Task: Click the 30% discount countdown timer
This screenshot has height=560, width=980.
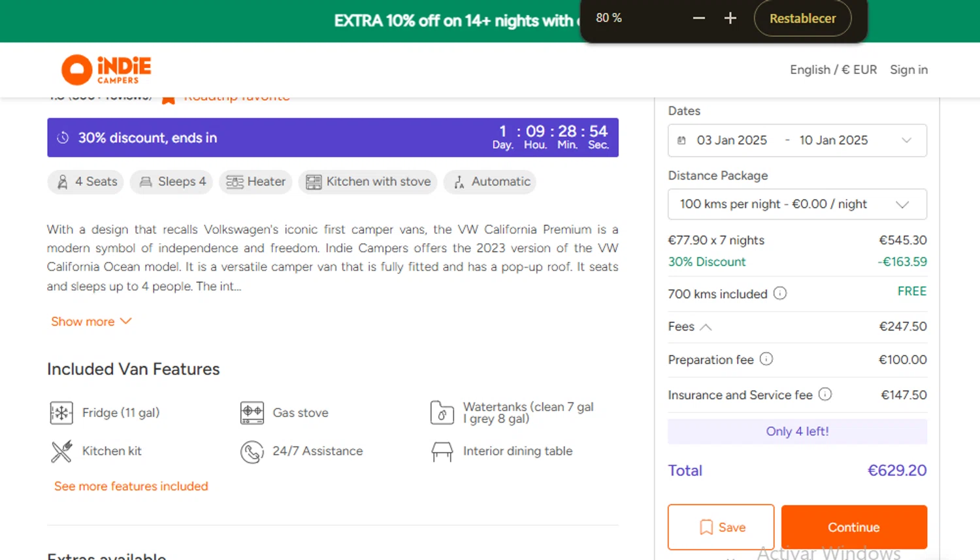Action: pos(551,137)
